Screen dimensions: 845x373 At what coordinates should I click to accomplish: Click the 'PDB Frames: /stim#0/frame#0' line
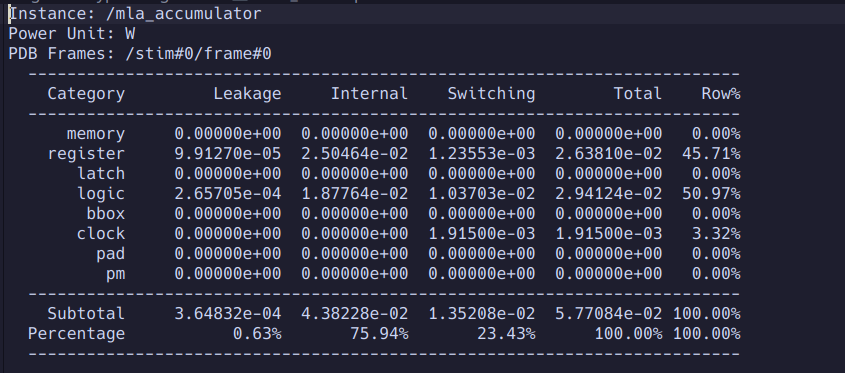point(140,54)
